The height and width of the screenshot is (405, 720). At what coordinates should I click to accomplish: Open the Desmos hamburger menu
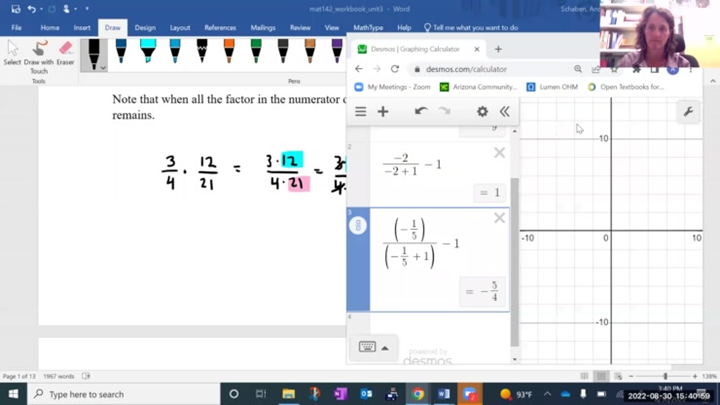tap(361, 112)
